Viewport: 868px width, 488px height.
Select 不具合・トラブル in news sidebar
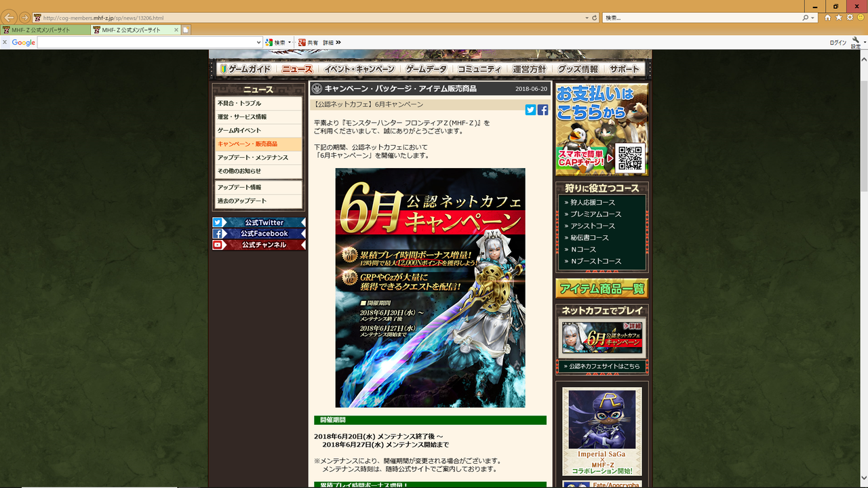[258, 104]
